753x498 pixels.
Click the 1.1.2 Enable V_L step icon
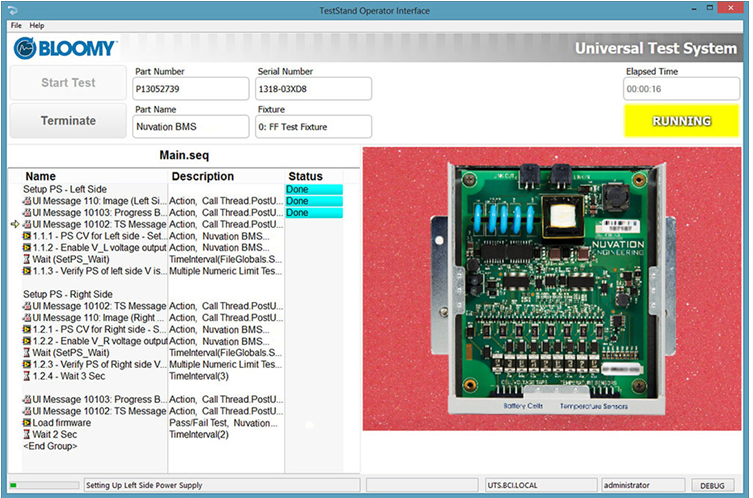point(27,248)
